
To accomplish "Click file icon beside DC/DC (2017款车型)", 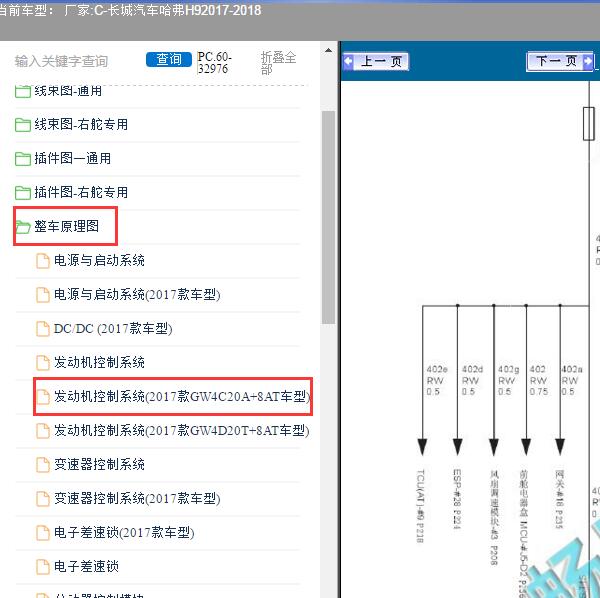I will coord(42,329).
